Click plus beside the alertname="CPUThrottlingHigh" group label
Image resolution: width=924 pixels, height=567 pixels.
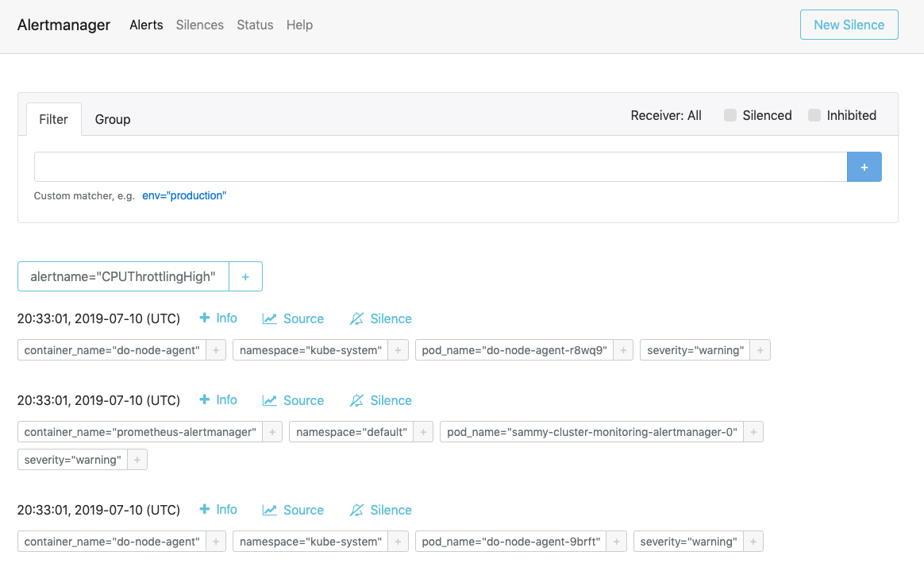(245, 276)
